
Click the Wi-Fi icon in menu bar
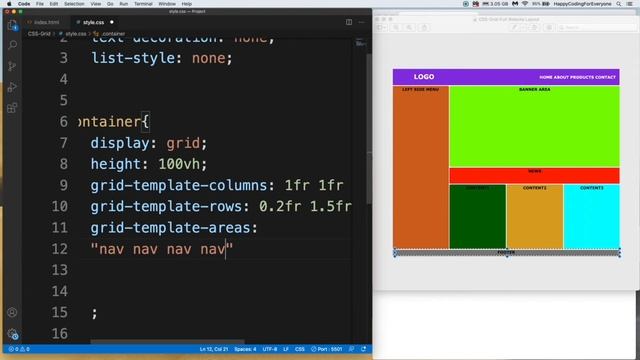525,4
